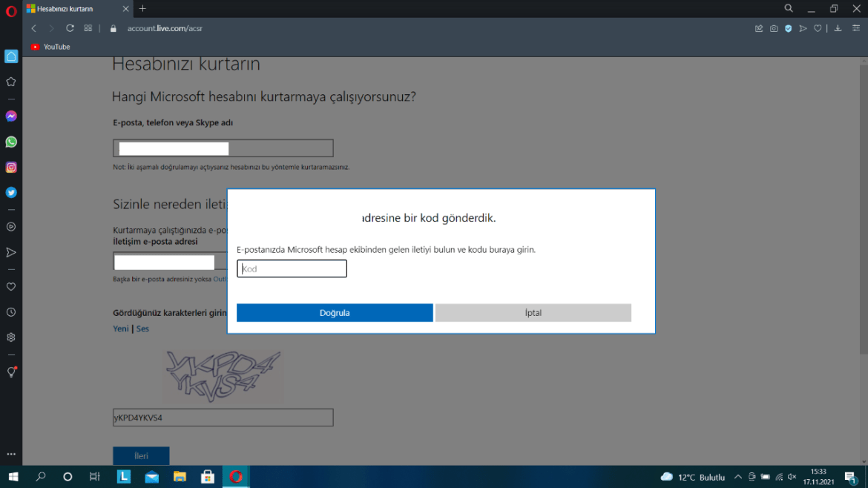Screen dimensions: 868x488
Task: Open a new tab with the plus
Action: 142,9
